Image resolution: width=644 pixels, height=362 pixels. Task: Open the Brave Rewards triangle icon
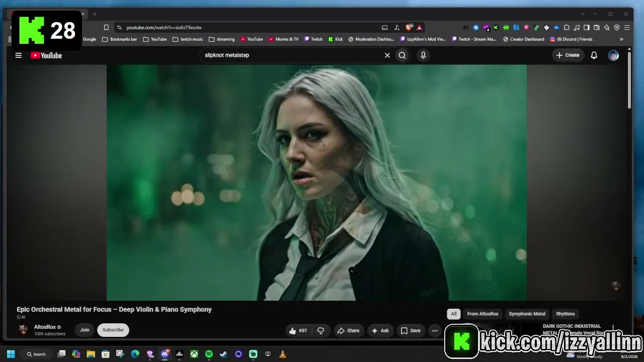[x=419, y=28]
